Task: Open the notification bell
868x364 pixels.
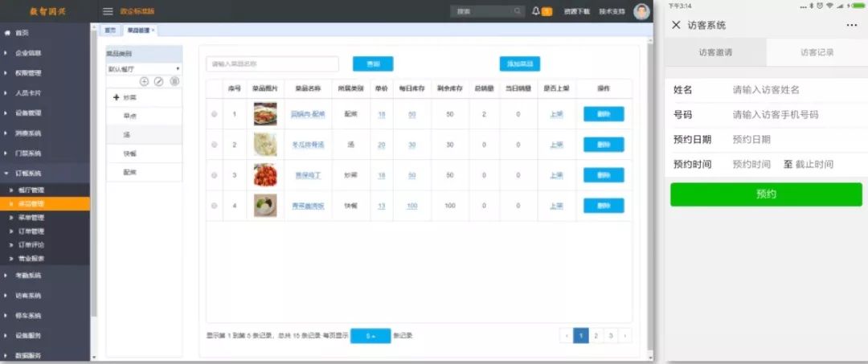Action: (536, 11)
